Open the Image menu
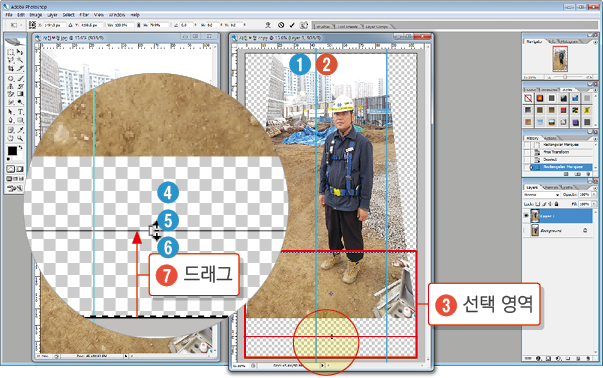Image resolution: width=603 pixels, height=378 pixels. pos(36,15)
